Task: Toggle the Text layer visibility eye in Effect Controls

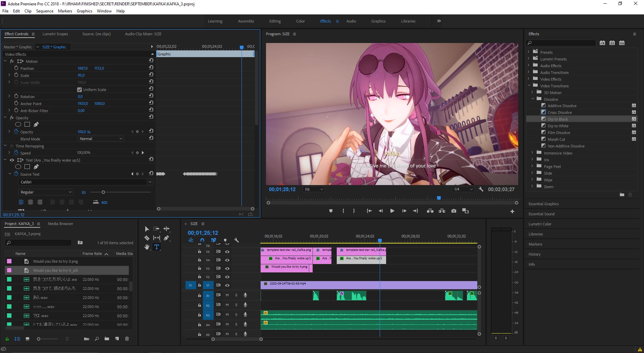Action: [x=12, y=160]
